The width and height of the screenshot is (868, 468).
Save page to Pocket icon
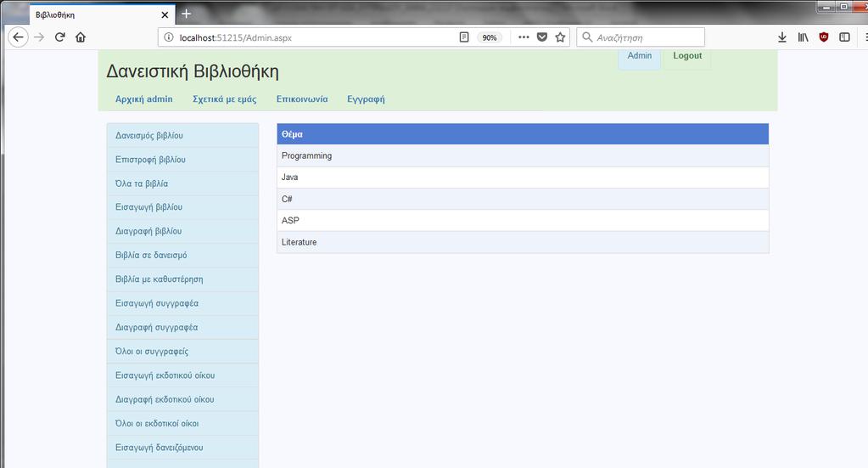[x=542, y=37]
